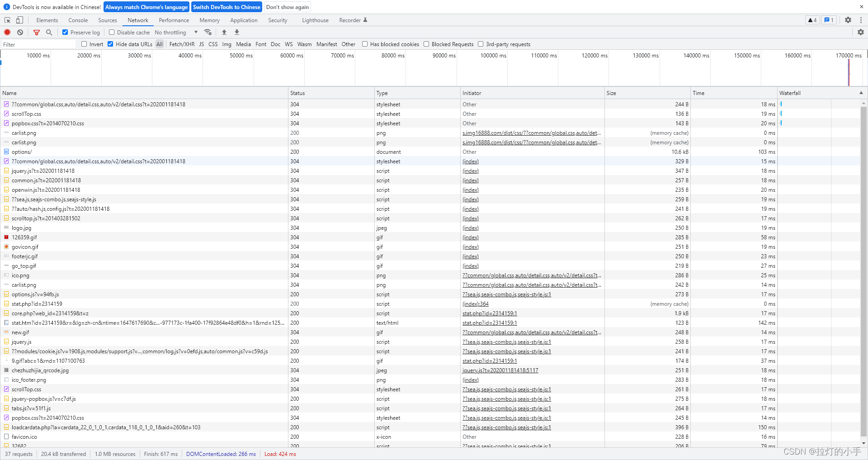Toggle the device toolbar icon
This screenshot has width=868, height=460.
coord(19,20)
